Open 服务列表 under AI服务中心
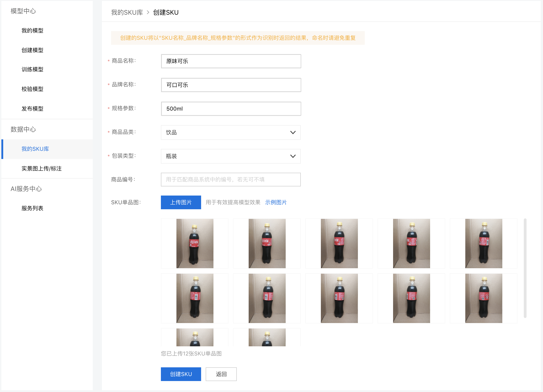This screenshot has width=543, height=392. tap(32, 208)
